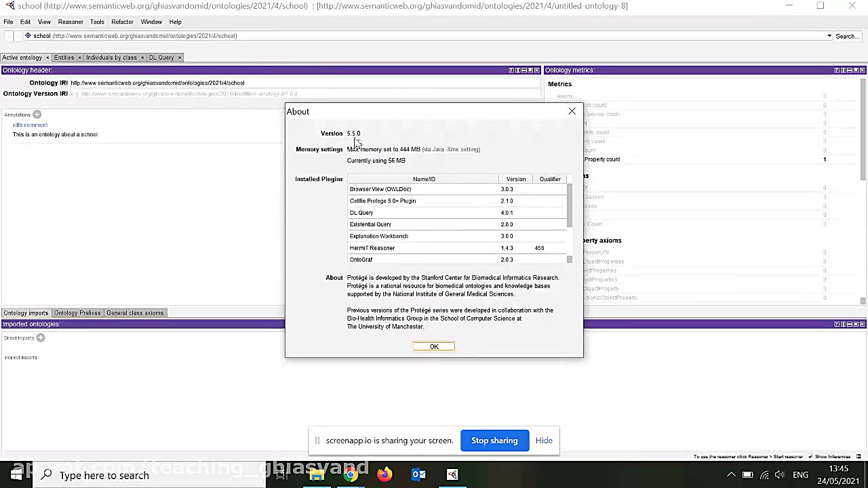Float the Ontology header panel view
Viewport: 868px width, 488px height.
click(x=530, y=70)
